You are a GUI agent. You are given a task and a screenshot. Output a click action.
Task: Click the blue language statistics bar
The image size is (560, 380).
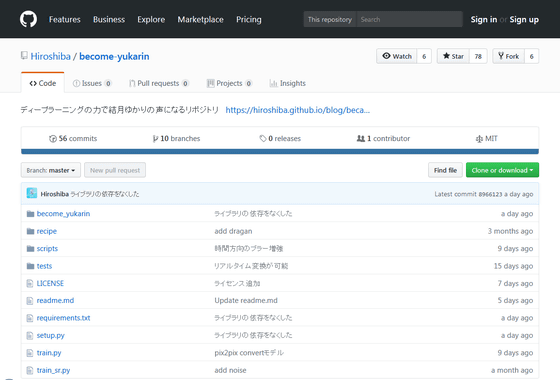[280, 152]
